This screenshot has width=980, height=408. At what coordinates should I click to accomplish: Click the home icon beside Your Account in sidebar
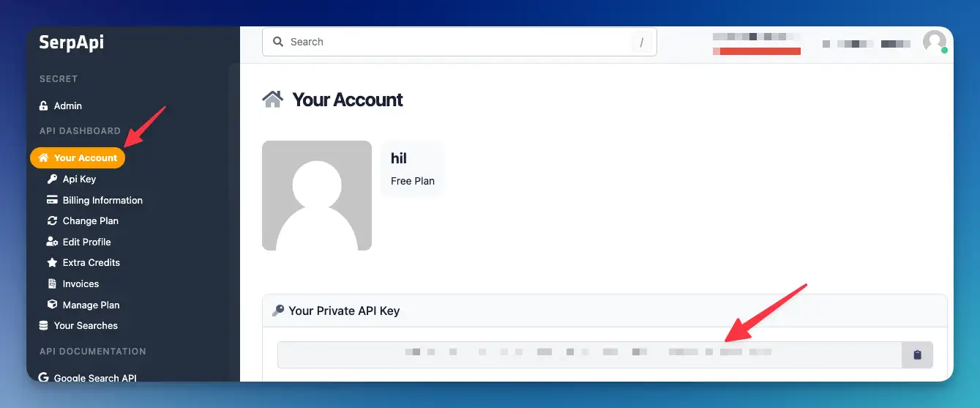click(x=43, y=157)
